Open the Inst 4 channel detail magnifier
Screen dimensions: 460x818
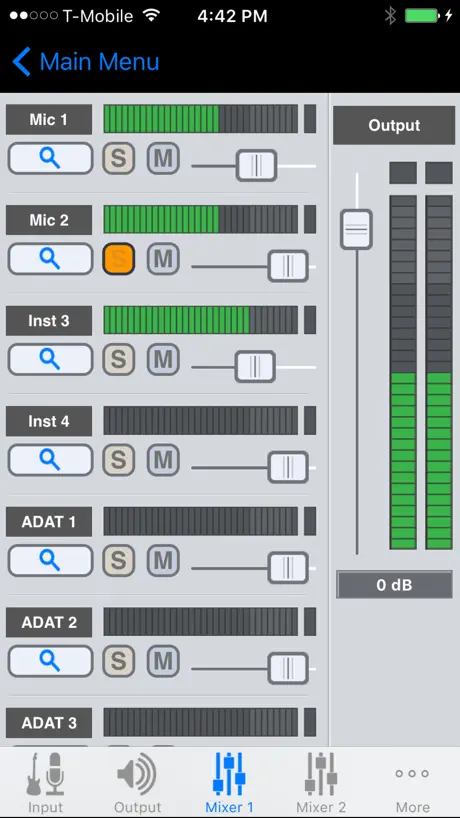(x=50, y=460)
